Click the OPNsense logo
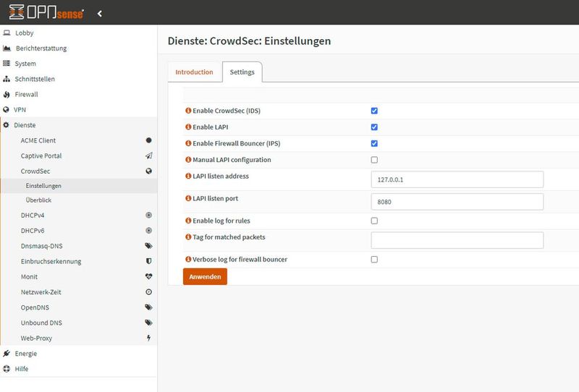The height and width of the screenshot is (392, 579). [x=46, y=12]
